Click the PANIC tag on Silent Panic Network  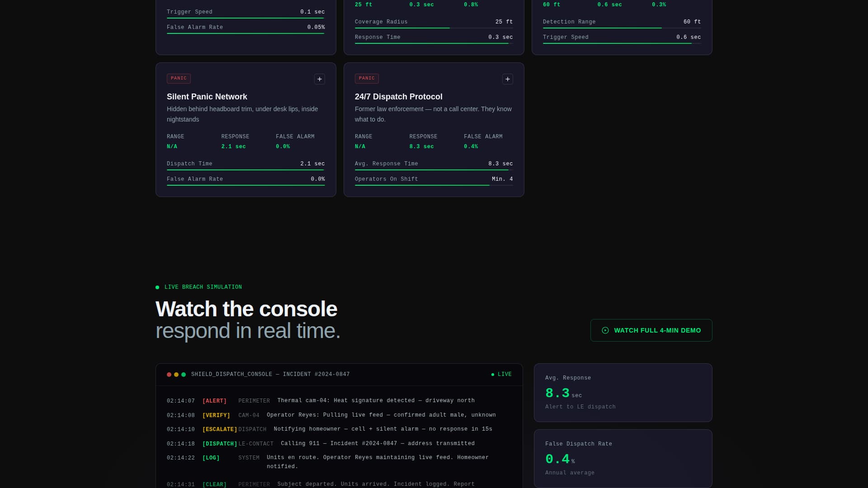coord(179,78)
